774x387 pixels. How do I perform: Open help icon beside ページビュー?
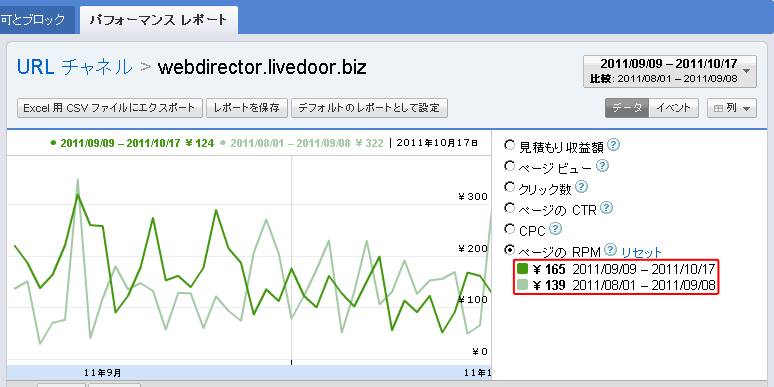tap(602, 166)
